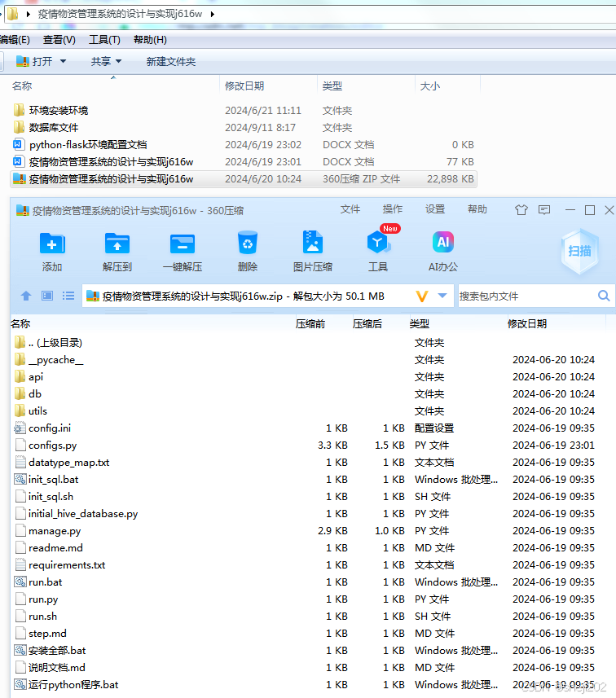Open the 设置 menu in 360压缩
The width and height of the screenshot is (616, 698).
click(435, 209)
